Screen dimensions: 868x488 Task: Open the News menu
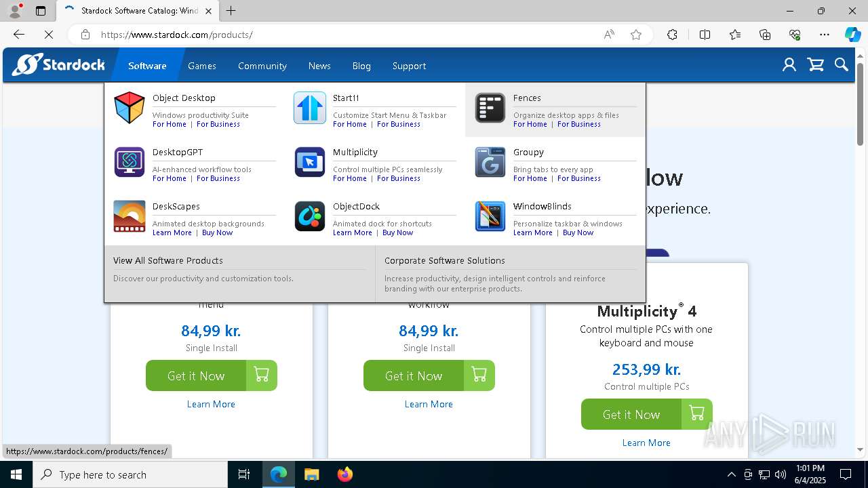(x=319, y=66)
